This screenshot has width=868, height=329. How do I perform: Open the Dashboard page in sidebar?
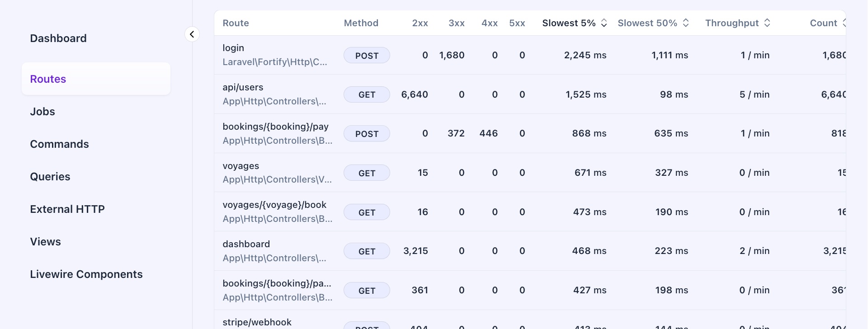coord(58,38)
